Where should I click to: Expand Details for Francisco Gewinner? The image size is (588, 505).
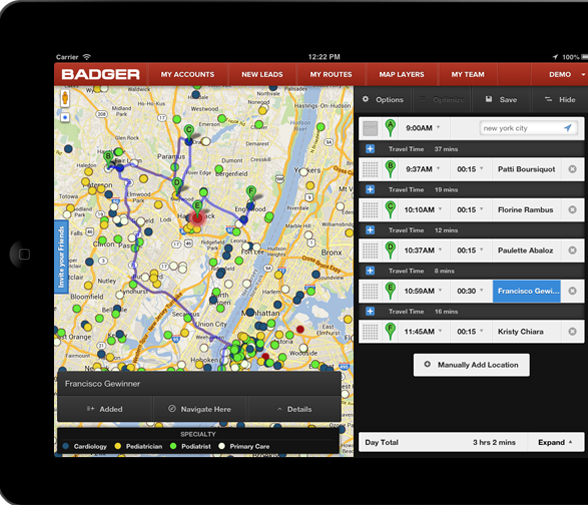point(294,409)
